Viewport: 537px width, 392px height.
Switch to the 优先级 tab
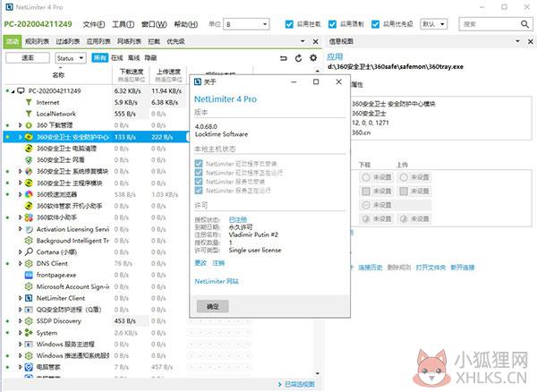tap(175, 41)
